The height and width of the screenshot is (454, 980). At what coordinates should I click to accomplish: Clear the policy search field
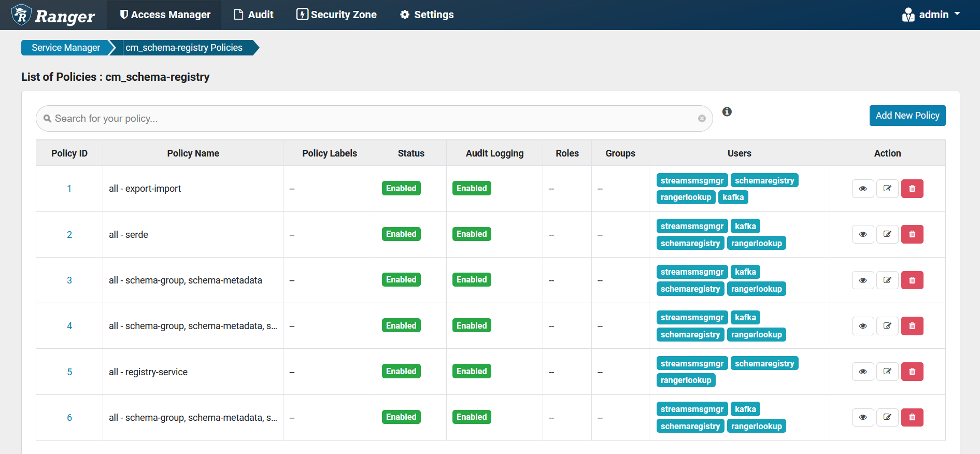tap(702, 119)
